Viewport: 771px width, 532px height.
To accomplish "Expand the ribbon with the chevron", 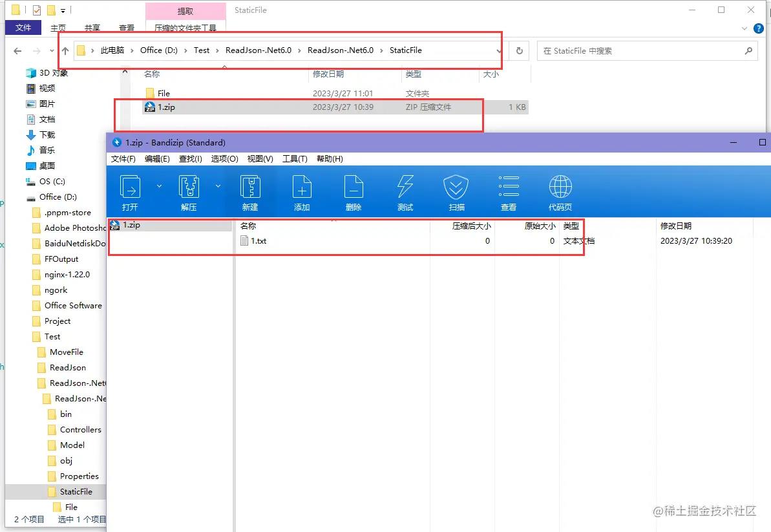I will tap(744, 28).
